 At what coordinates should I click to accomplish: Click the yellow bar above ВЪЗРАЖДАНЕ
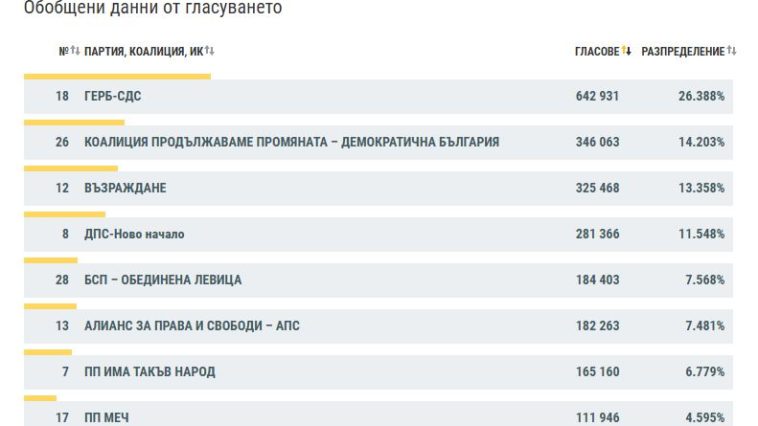tap(70, 168)
